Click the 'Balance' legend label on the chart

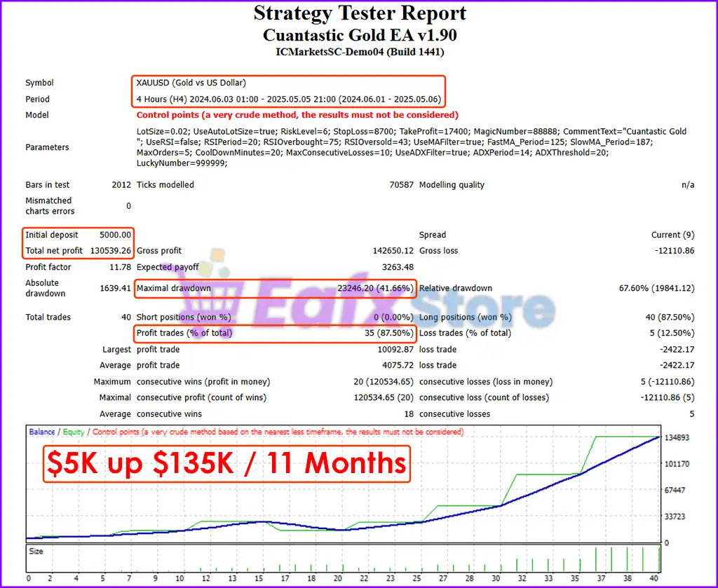pos(41,432)
